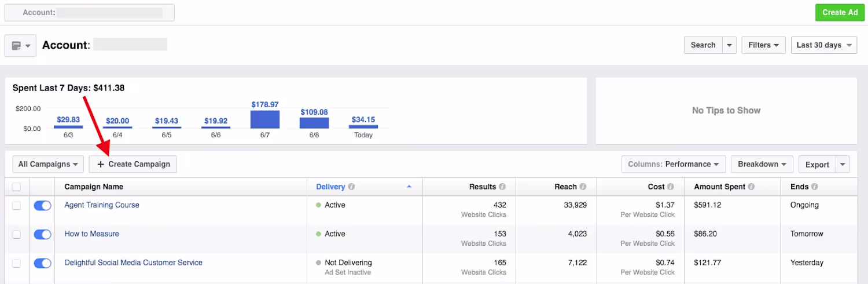Click the top Account selector field
The width and height of the screenshot is (868, 284).
pos(90,12)
